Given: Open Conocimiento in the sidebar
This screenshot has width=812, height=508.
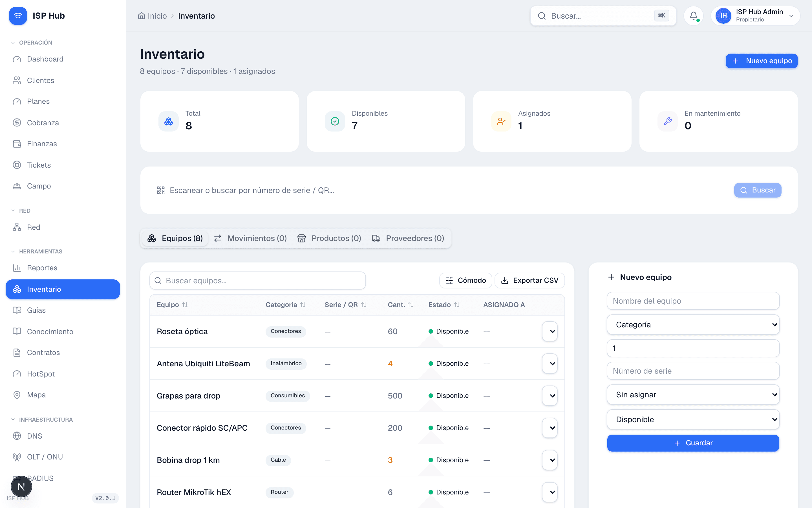Looking at the screenshot, I should [x=63, y=332].
